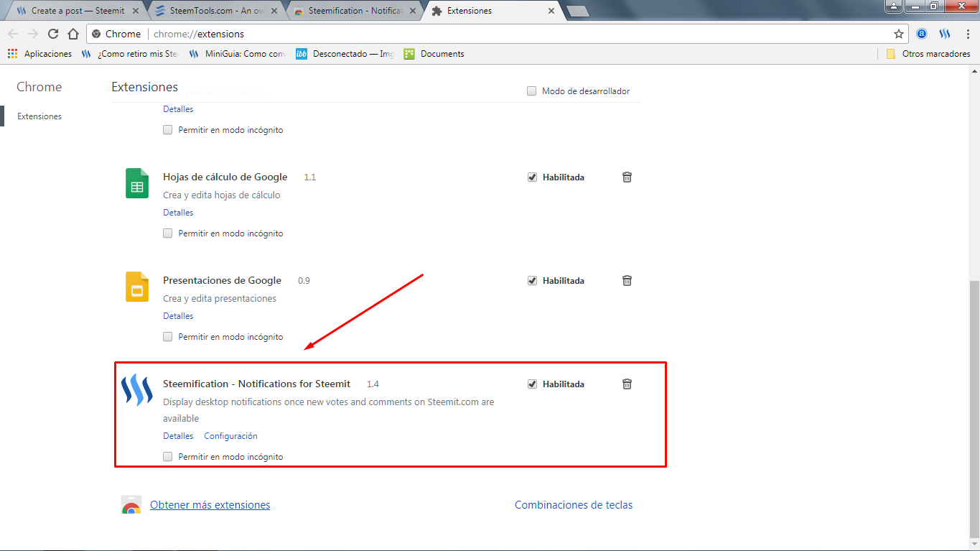The width and height of the screenshot is (980, 551).
Task: Allow Presentaciones de Google in incognito mode
Action: 168,337
